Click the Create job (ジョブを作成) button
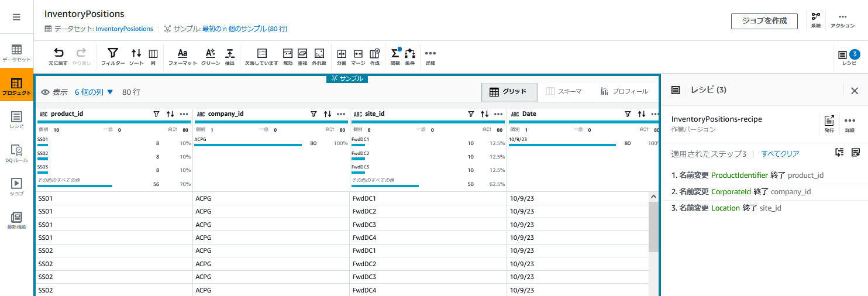Image resolution: width=868 pixels, height=296 pixels. (764, 20)
